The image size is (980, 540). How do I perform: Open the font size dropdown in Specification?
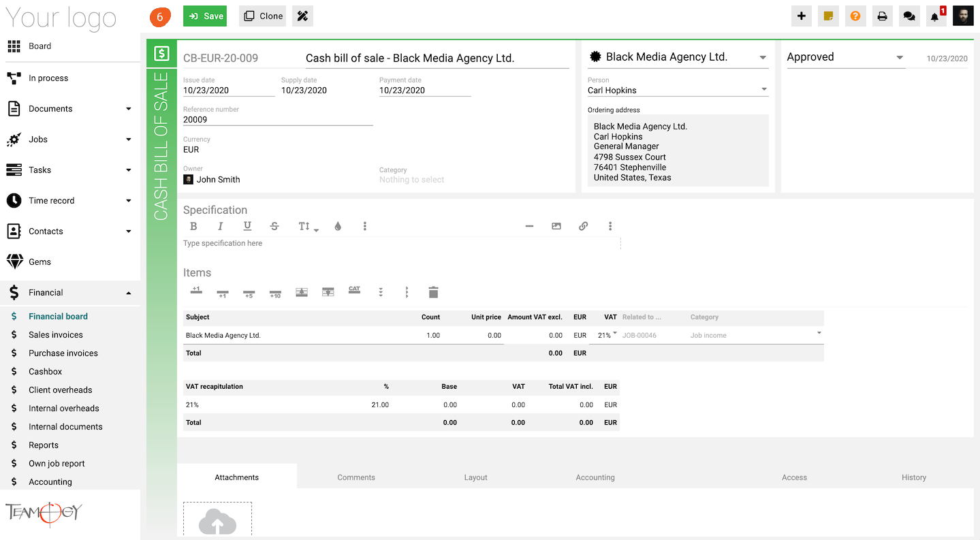[308, 227]
